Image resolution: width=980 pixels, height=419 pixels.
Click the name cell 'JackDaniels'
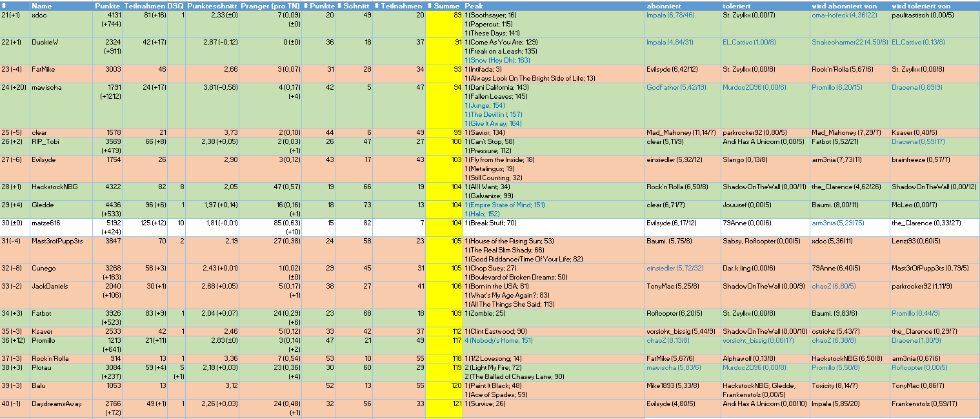[x=48, y=286]
